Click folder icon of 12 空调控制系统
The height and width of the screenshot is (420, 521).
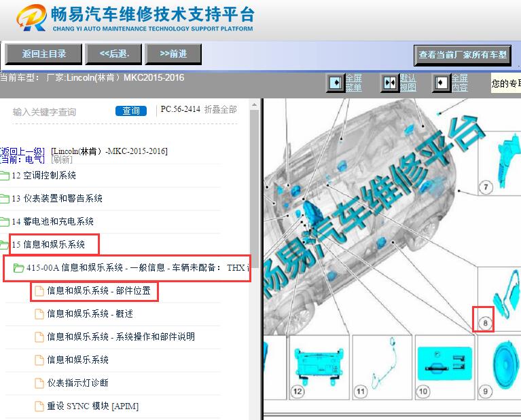click(4, 176)
